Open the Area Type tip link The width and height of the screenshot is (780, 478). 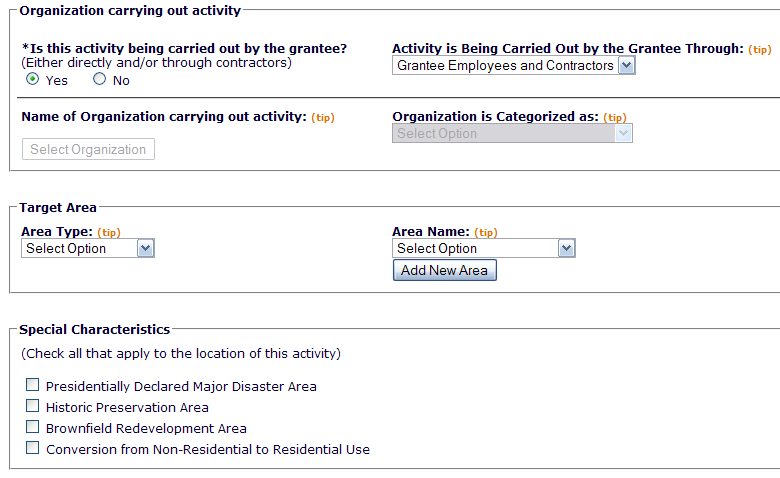[x=109, y=233]
